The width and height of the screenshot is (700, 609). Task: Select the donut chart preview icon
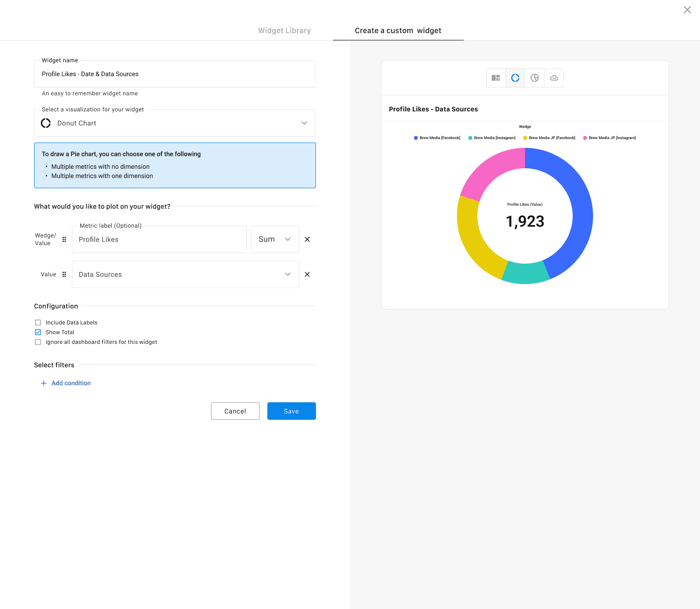click(x=515, y=78)
